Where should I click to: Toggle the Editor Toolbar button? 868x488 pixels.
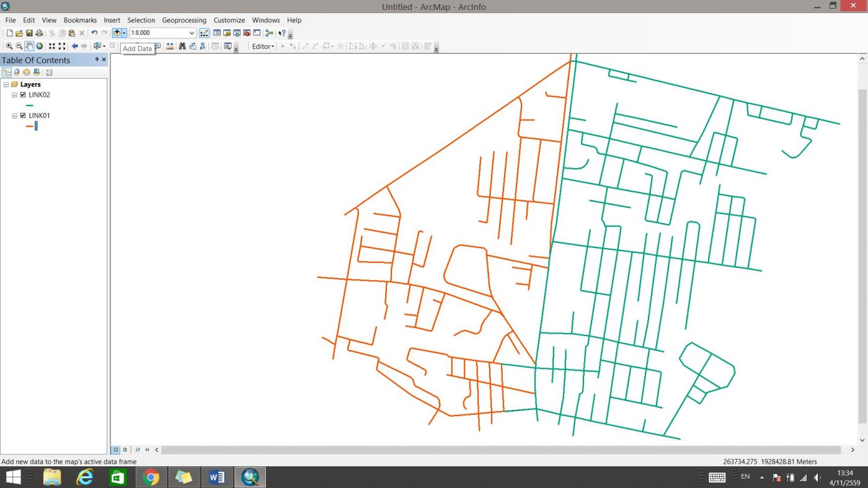coord(204,33)
